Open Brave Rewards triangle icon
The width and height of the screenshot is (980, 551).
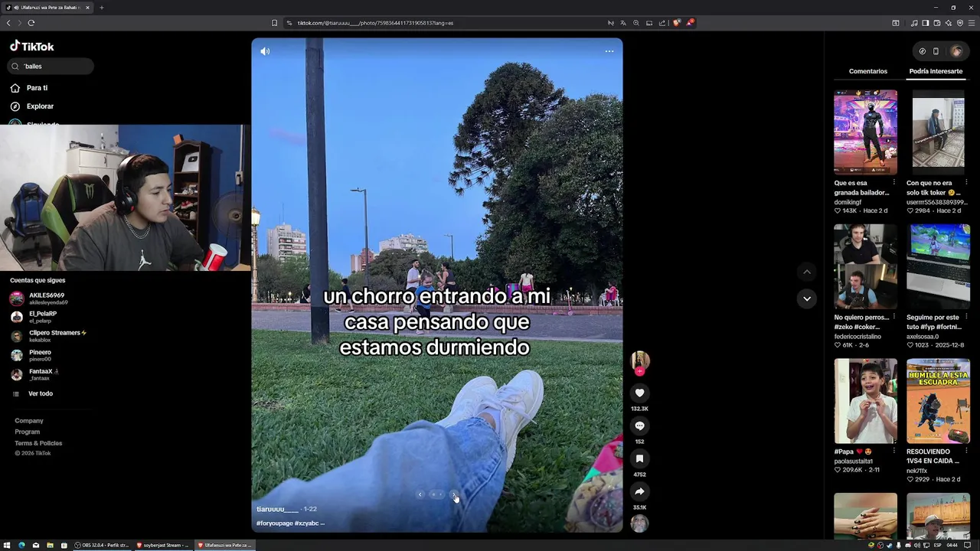coord(690,23)
